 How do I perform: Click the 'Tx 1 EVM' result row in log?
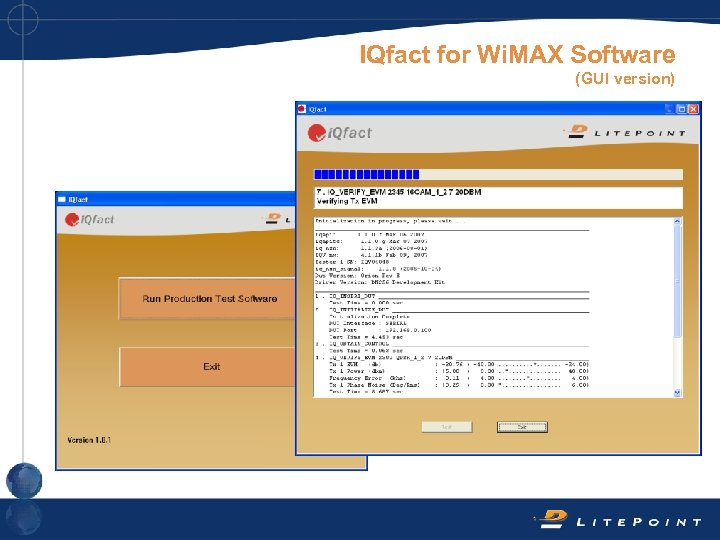coord(459,364)
